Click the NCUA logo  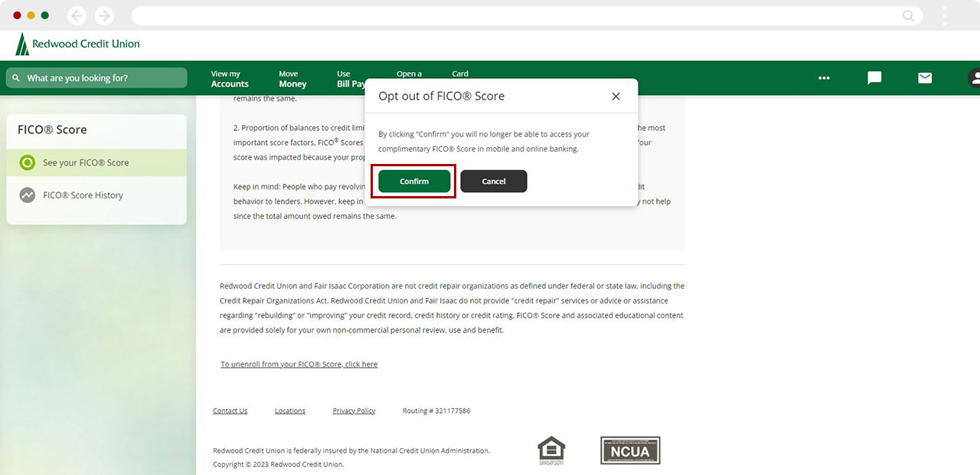630,450
